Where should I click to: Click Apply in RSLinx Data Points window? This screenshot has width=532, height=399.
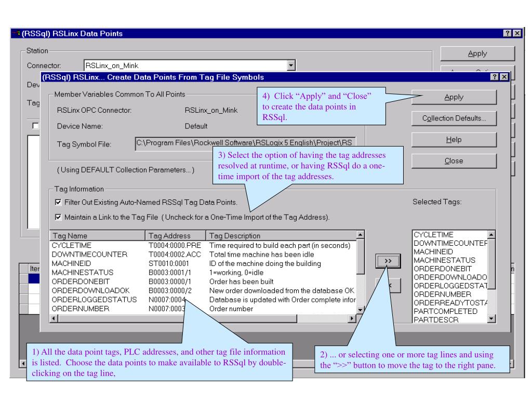coord(477,54)
